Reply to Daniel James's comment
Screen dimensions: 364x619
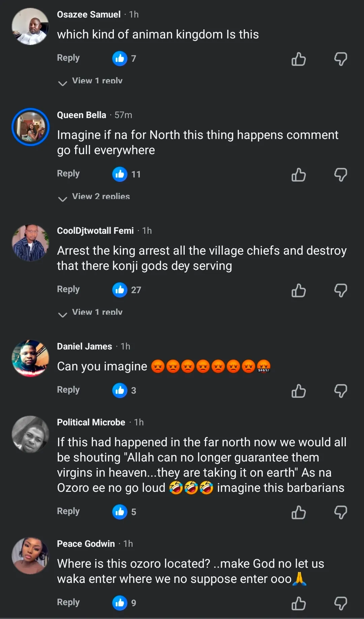[68, 390]
